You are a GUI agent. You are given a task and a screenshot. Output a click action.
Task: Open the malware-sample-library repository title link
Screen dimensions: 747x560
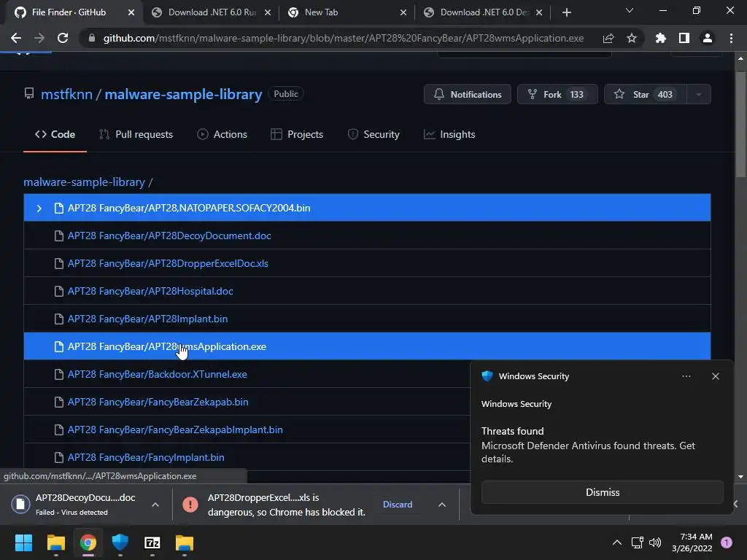[x=183, y=94]
